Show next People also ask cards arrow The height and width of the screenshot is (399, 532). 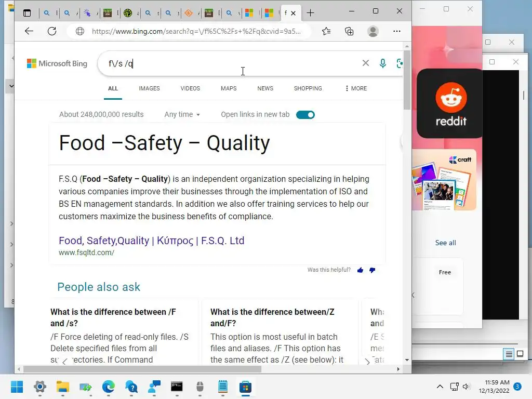[x=367, y=362]
